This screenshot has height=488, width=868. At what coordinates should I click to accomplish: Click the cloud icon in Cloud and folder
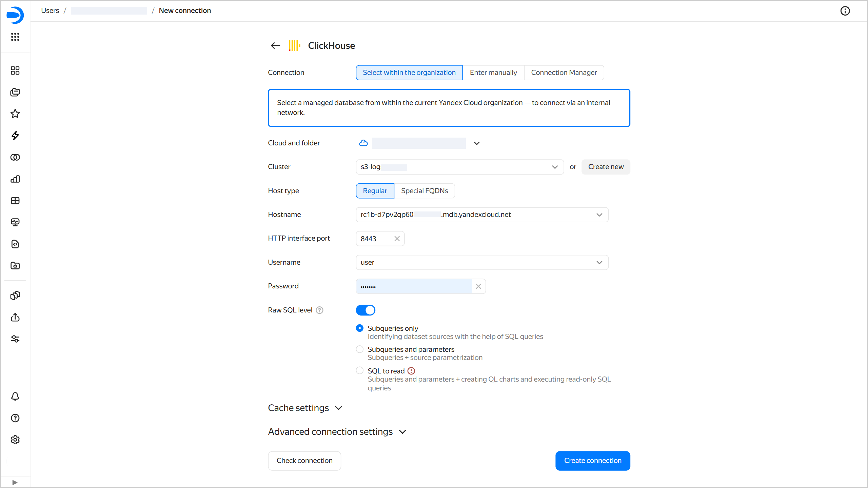coord(363,143)
